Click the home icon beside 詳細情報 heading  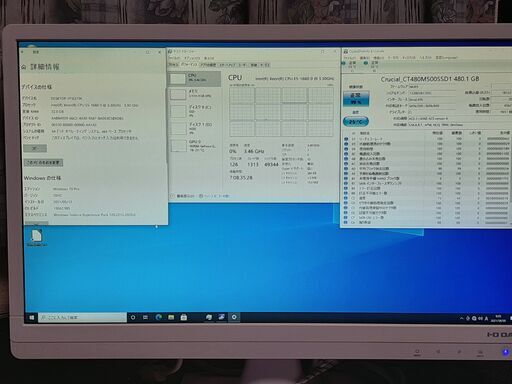(24, 67)
